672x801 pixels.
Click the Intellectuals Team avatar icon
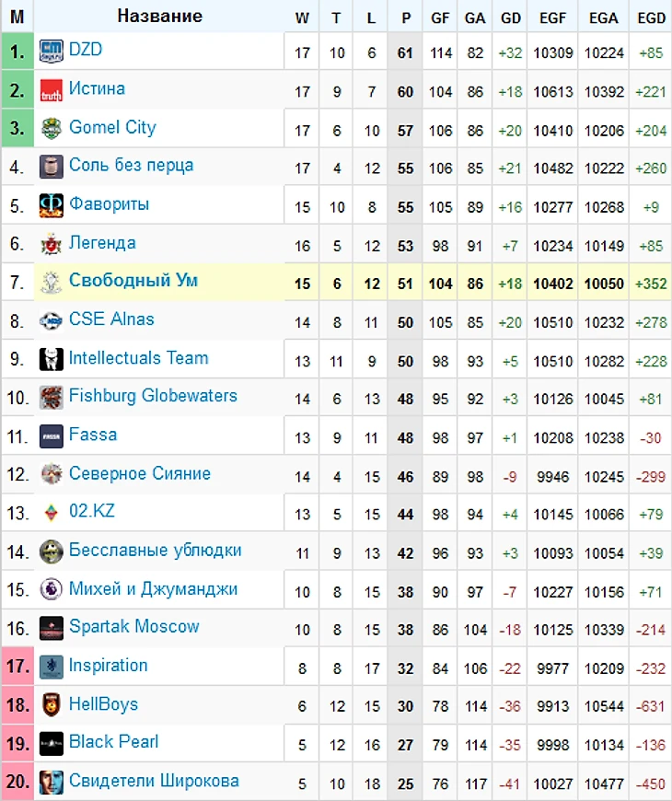point(51,359)
